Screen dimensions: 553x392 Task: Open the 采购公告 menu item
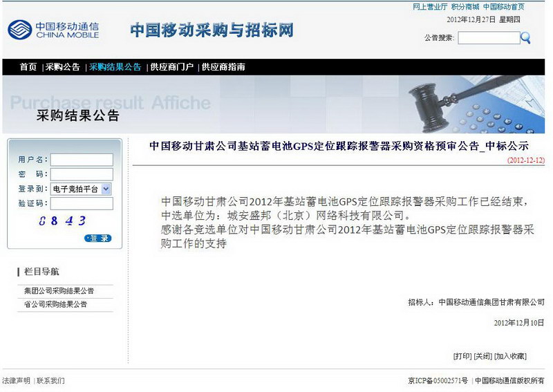(x=63, y=66)
